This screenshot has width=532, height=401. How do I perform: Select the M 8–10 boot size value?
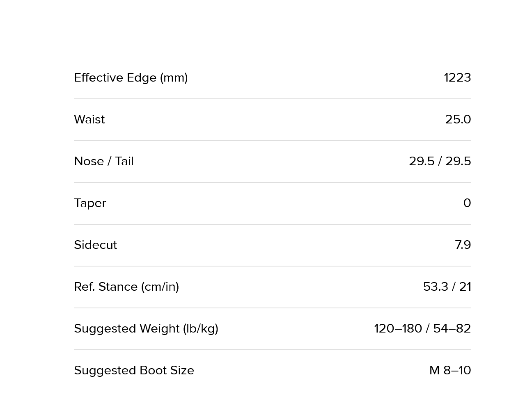click(x=450, y=370)
